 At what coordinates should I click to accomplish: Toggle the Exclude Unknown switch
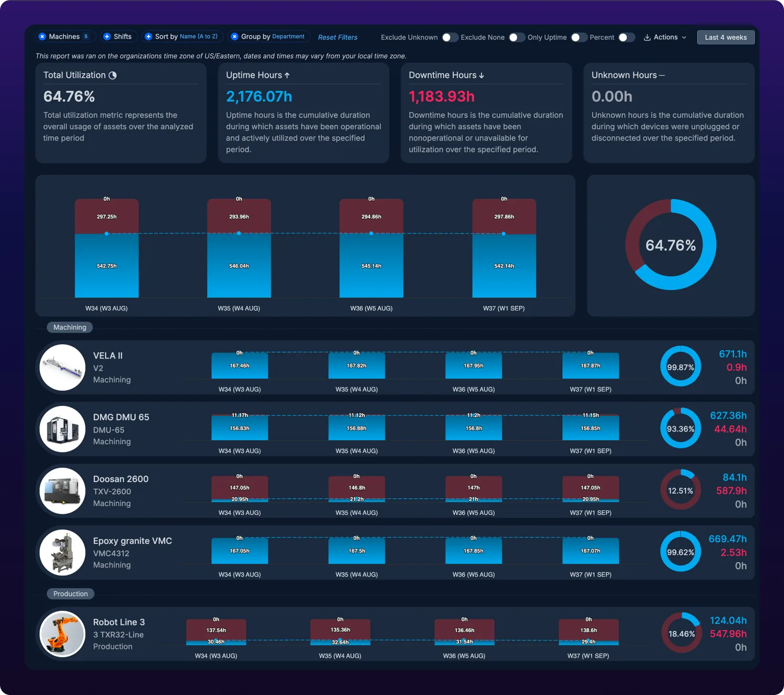point(450,37)
